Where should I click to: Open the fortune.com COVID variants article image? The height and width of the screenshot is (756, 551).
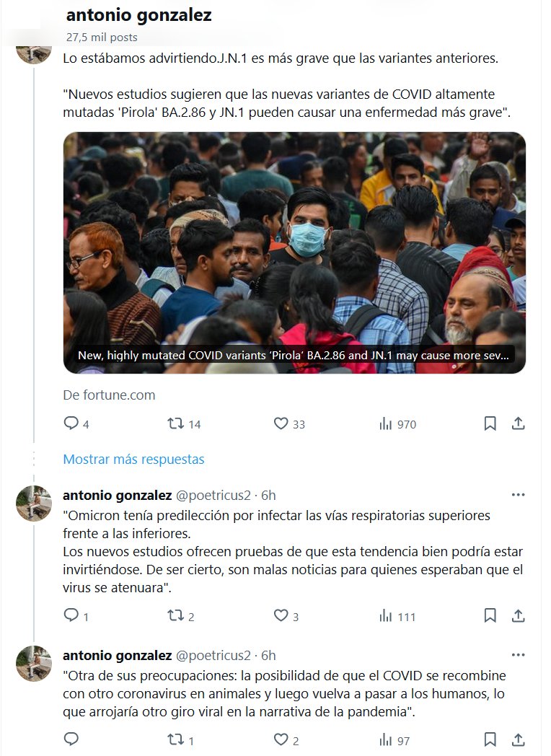pyautogui.click(x=294, y=252)
